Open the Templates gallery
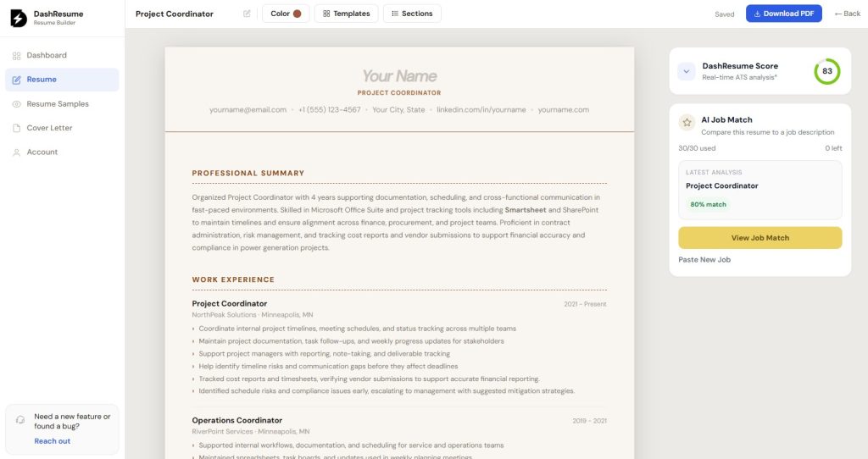This screenshot has width=868, height=459. pos(346,14)
